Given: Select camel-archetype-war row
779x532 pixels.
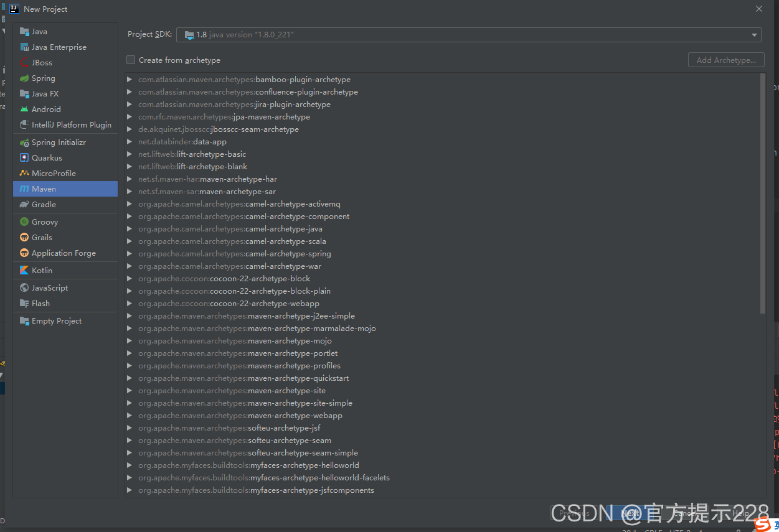Looking at the screenshot, I should coord(443,266).
